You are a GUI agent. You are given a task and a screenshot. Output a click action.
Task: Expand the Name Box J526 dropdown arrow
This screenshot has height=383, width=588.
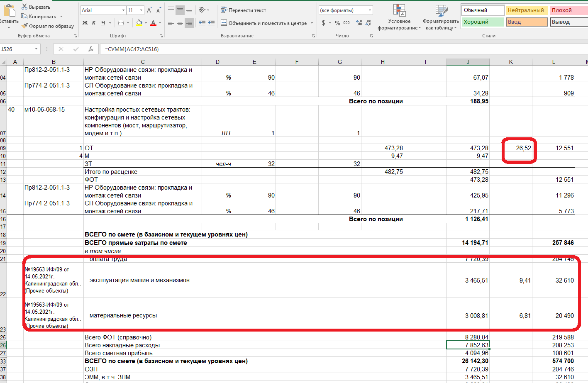36,49
